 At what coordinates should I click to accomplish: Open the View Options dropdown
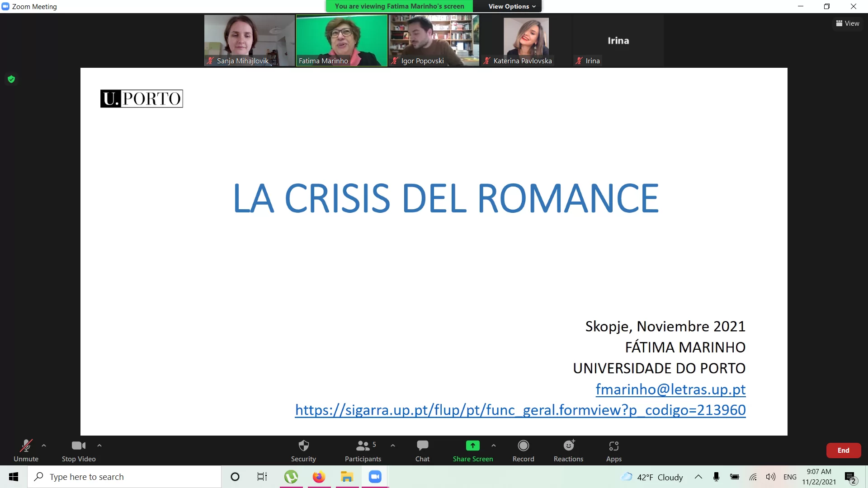click(511, 6)
